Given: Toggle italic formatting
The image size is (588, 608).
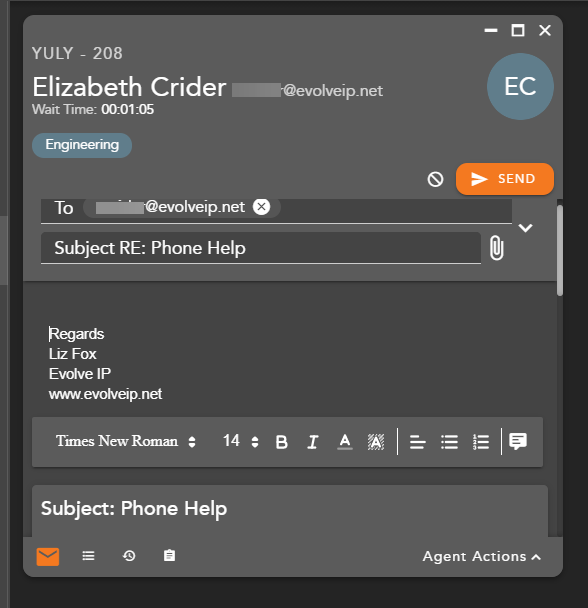Looking at the screenshot, I should (x=313, y=442).
